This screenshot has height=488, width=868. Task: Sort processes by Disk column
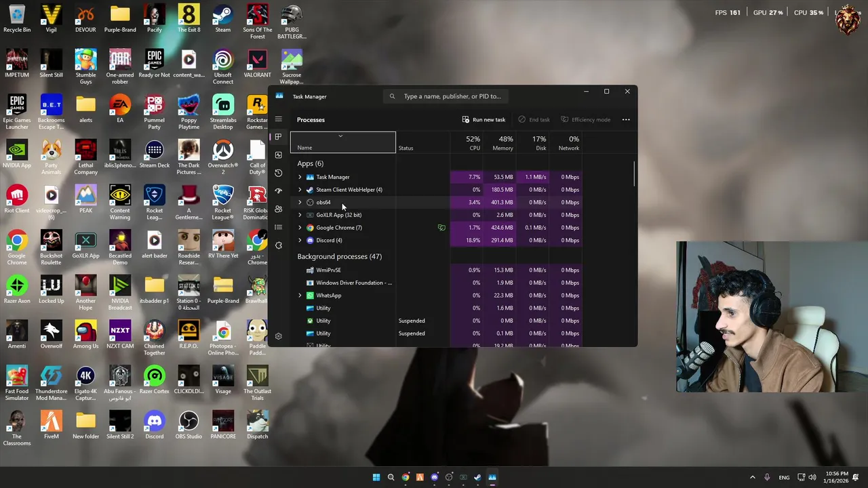pos(533,143)
